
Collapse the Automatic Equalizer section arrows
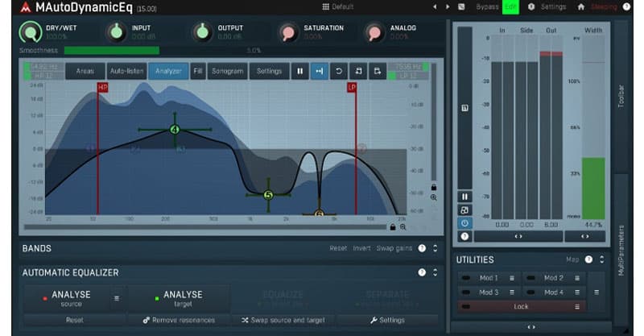pos(435,272)
